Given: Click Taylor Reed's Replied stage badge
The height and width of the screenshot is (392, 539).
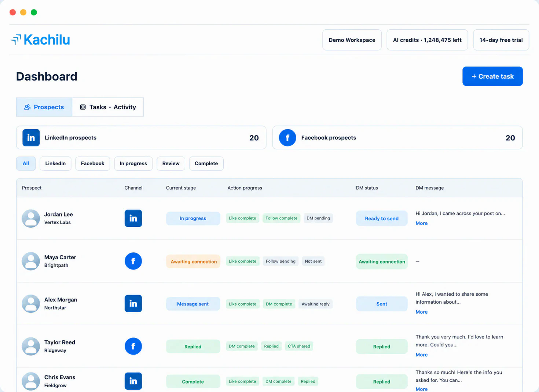Looking at the screenshot, I should click(x=193, y=347).
